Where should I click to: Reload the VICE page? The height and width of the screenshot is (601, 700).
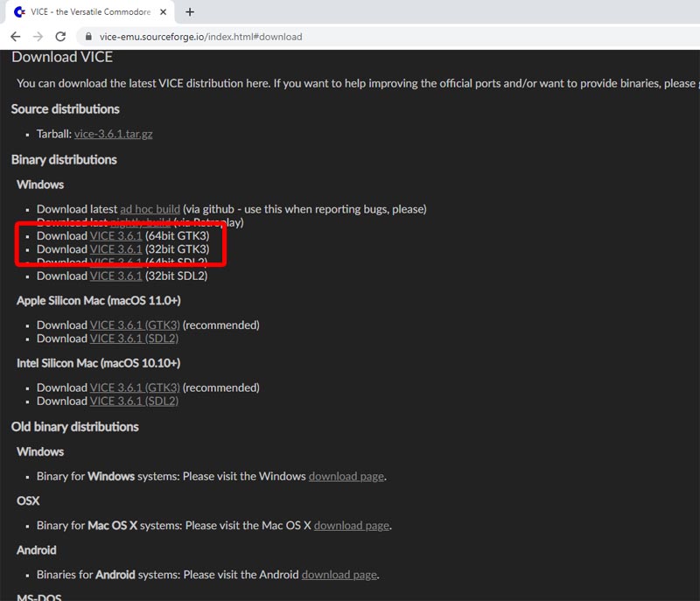pos(60,37)
